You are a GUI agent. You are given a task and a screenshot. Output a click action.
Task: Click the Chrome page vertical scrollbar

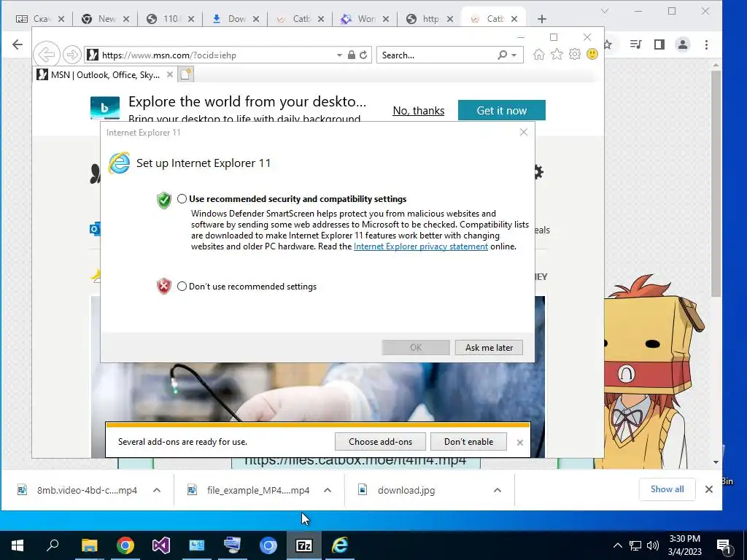(x=716, y=184)
